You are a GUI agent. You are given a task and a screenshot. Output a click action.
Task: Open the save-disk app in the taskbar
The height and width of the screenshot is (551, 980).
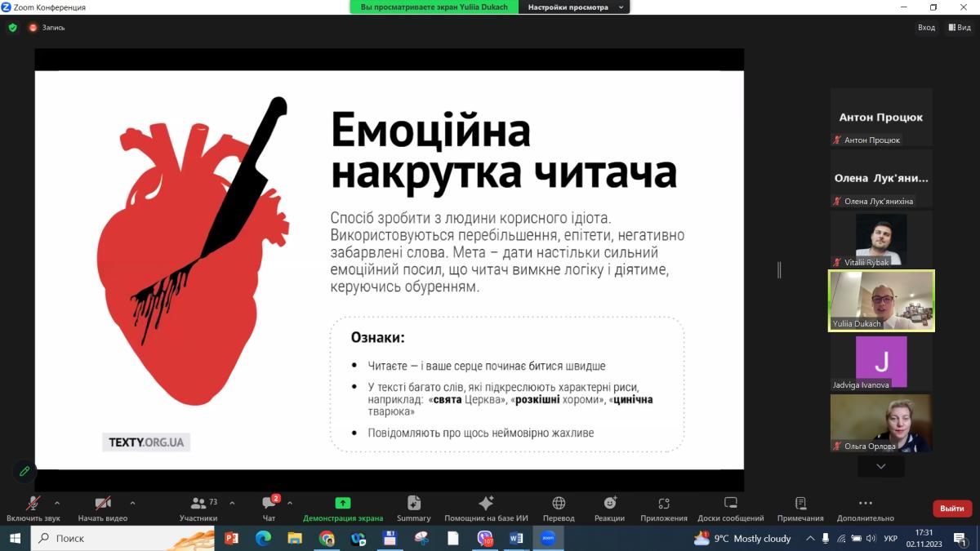coord(390,538)
